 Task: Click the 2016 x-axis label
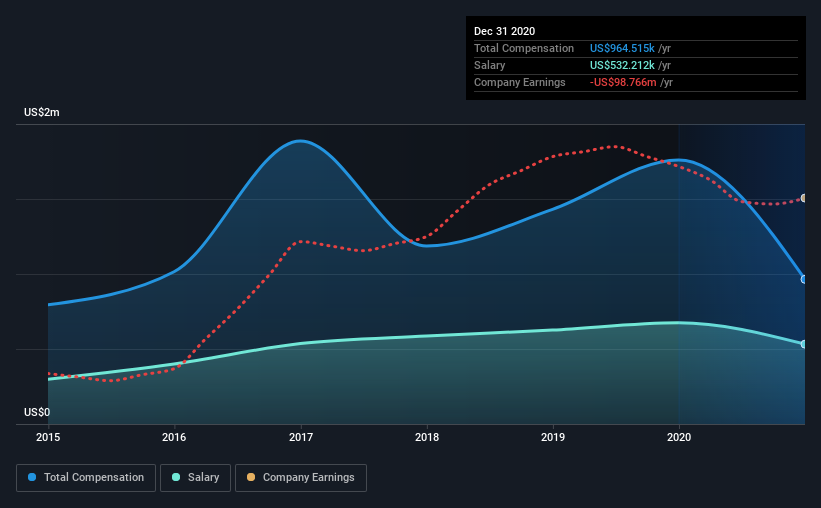pos(174,437)
